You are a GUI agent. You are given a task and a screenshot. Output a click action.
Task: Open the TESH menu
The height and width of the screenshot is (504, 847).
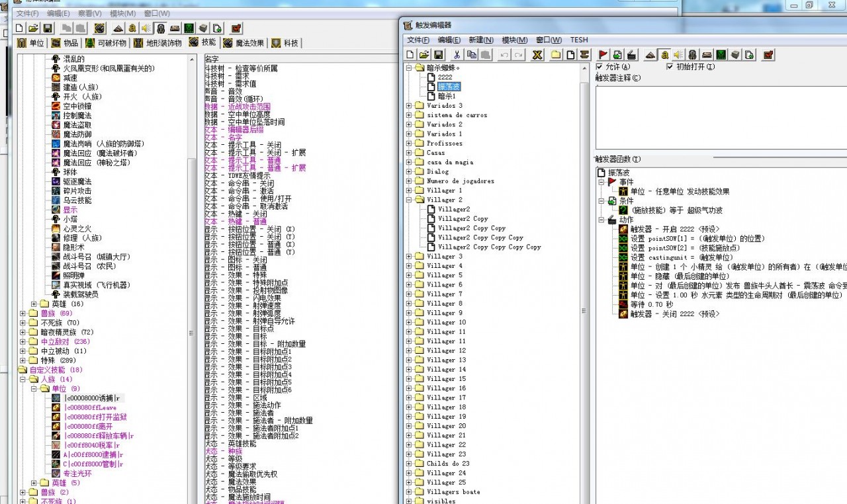tap(579, 40)
